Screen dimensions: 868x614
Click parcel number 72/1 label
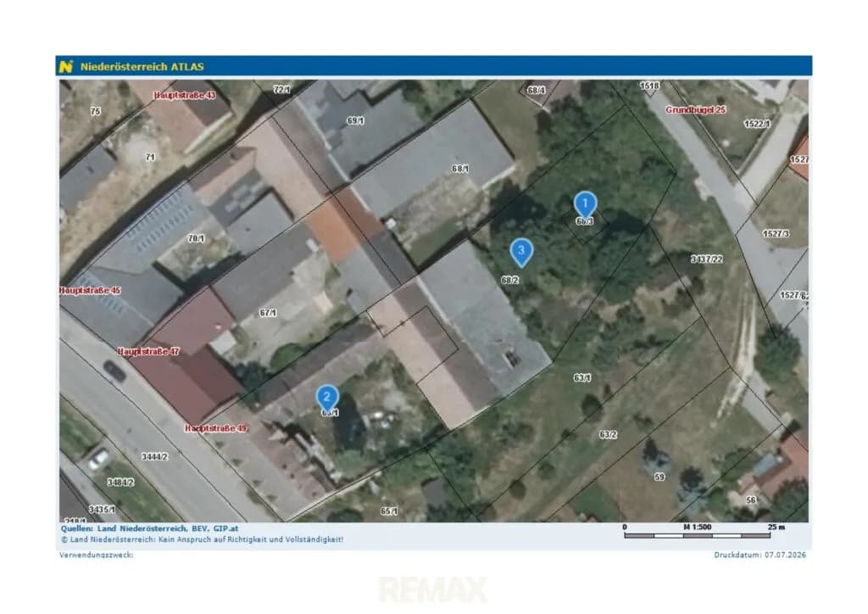(281, 89)
